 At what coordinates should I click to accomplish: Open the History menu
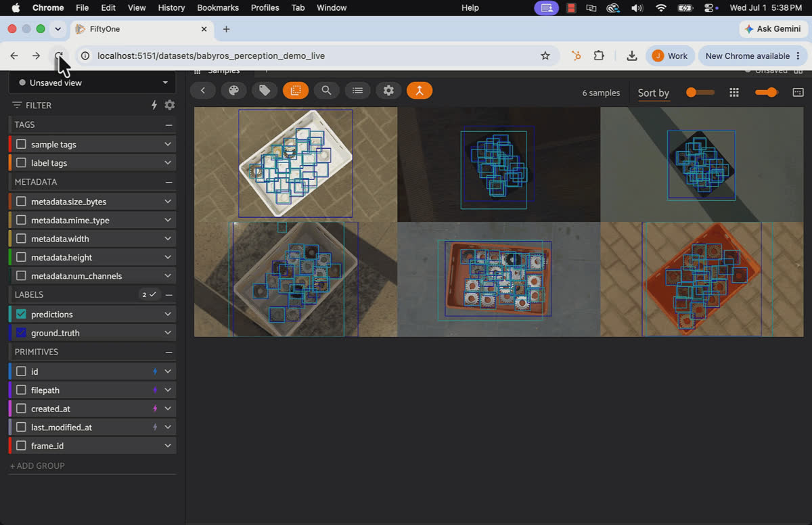pyautogui.click(x=171, y=8)
